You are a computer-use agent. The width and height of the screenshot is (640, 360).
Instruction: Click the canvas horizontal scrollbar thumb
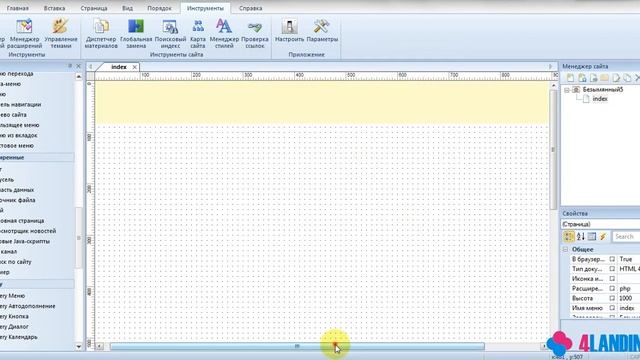pos(297,346)
